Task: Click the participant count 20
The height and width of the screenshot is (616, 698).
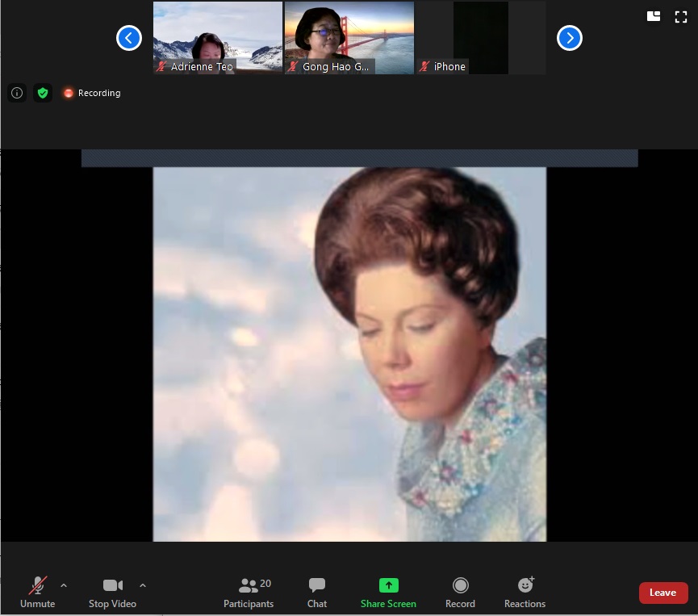Action: point(265,584)
